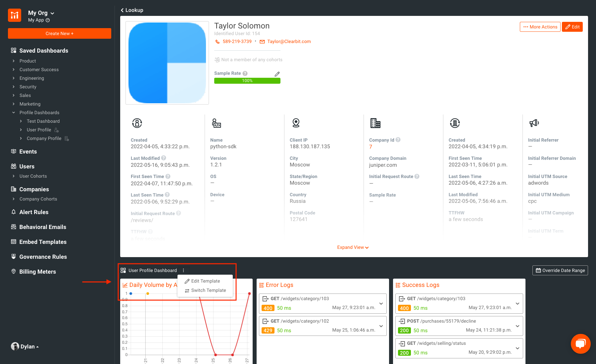Screen dimensions: 596x364
Task: Choose Edit Template from the open menu
Action: (205, 281)
